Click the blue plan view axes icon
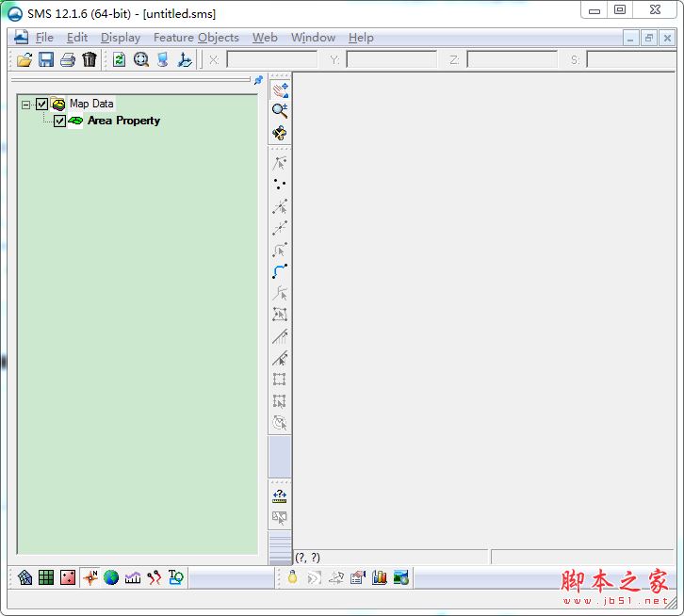The height and width of the screenshot is (616, 684). (x=185, y=59)
